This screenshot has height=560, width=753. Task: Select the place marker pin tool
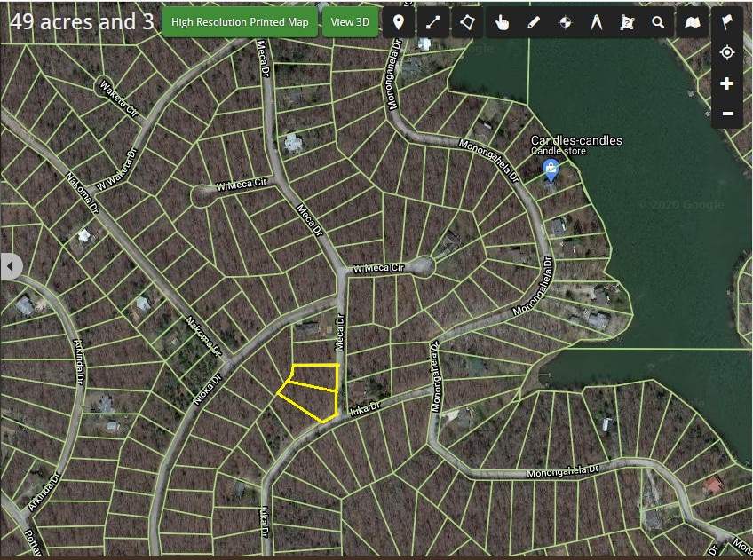399,23
